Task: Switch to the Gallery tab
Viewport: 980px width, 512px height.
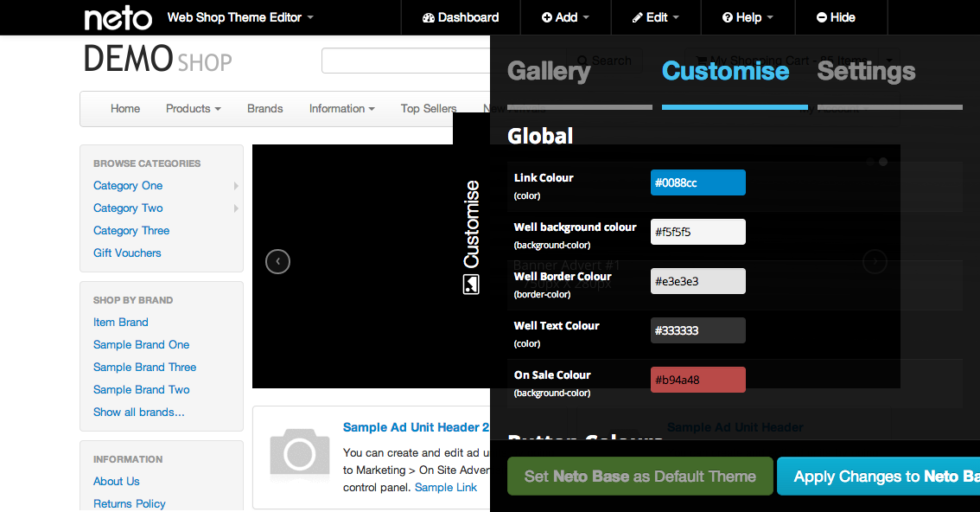Action: pos(549,71)
